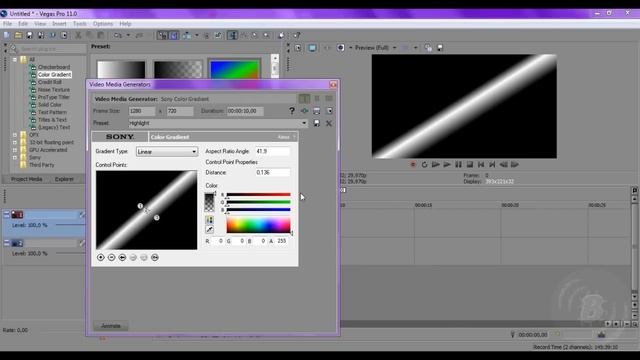Viewport: 640px width, 360px height.
Task: Click the Distance input field
Action: (273, 173)
